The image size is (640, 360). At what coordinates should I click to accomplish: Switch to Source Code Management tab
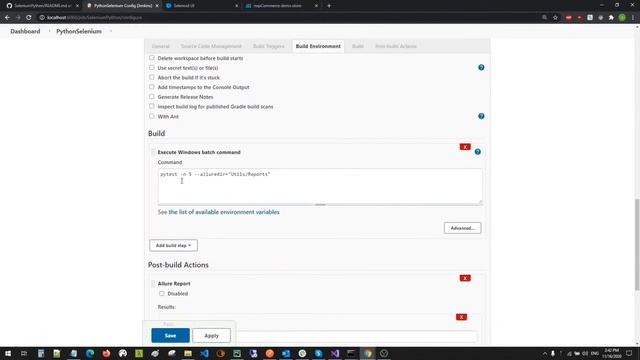click(x=211, y=46)
